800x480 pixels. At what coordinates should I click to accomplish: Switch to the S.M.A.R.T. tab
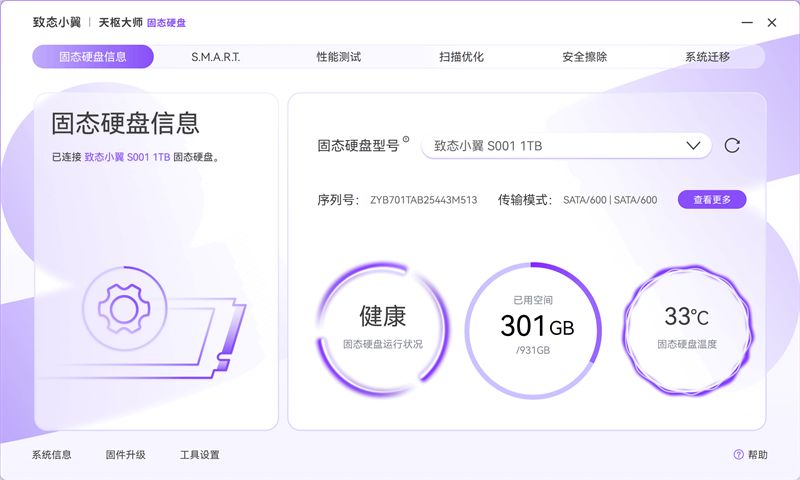tap(215, 57)
